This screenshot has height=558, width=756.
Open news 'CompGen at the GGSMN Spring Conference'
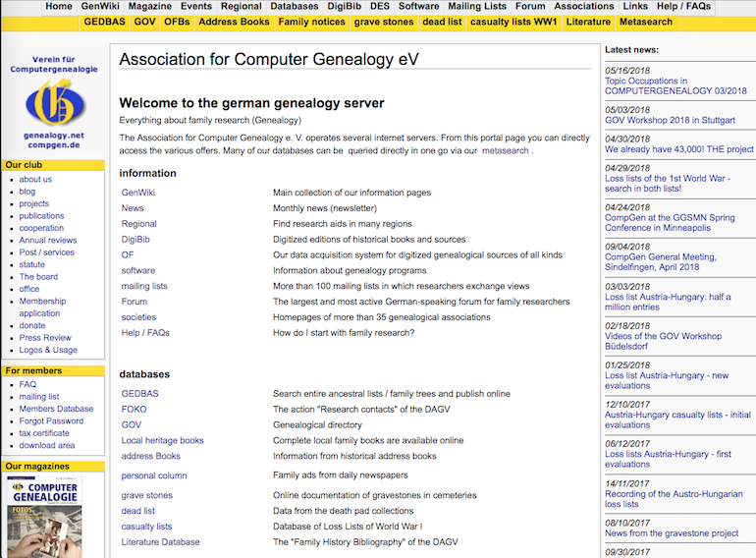pyautogui.click(x=670, y=223)
